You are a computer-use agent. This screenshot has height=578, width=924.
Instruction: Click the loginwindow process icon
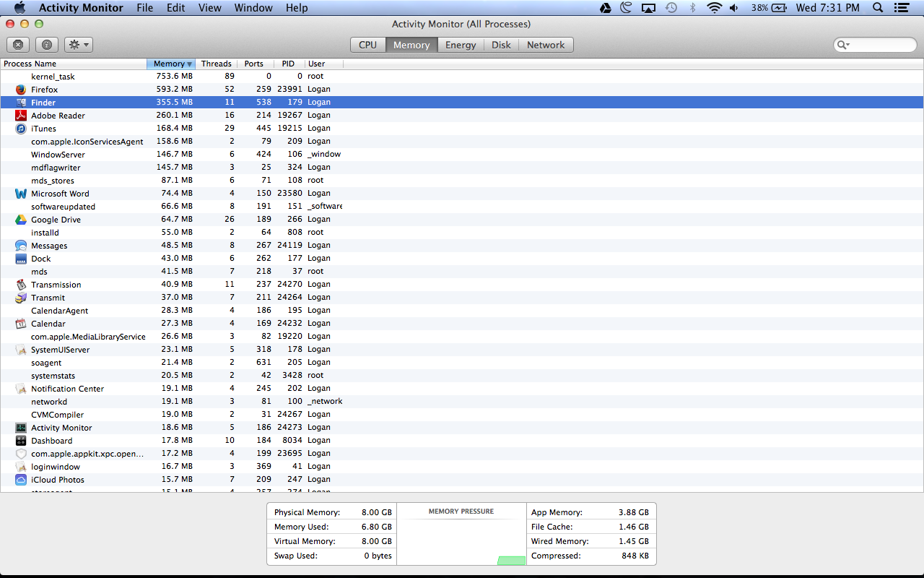pos(21,467)
